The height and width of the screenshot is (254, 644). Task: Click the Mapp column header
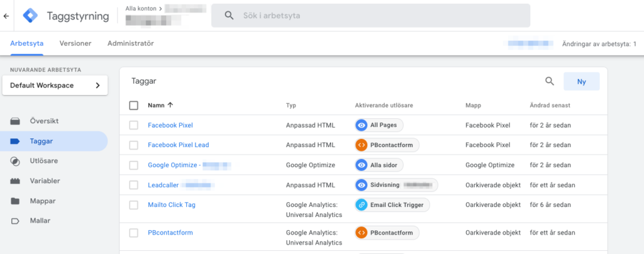point(473,106)
